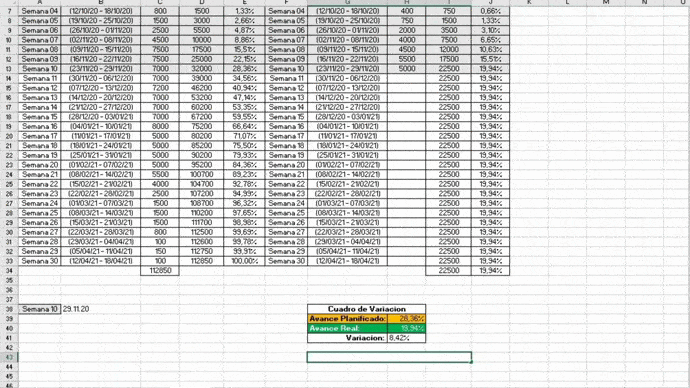The width and height of the screenshot is (690, 388).
Task: Click the green Avance Real label cell
Action: coord(347,329)
